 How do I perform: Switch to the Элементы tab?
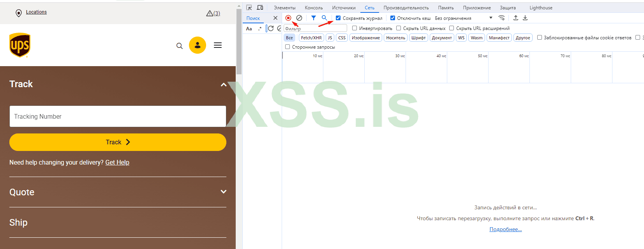click(x=285, y=8)
